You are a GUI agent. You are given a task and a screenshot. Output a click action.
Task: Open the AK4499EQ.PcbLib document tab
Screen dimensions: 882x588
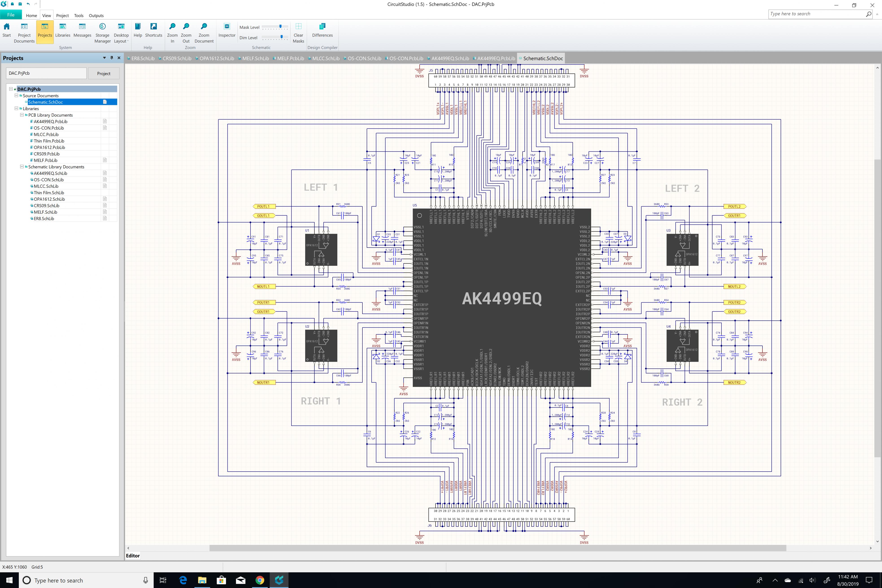coord(494,59)
